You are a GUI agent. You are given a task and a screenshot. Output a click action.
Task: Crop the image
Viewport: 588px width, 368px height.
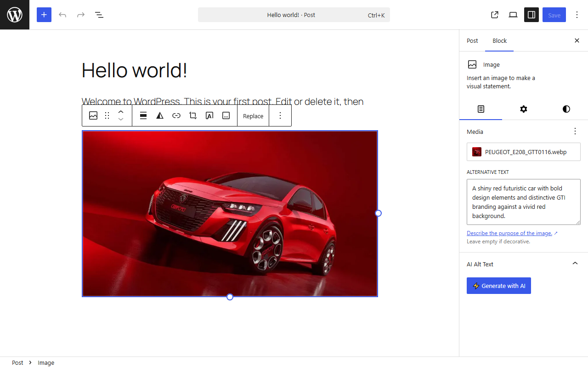pyautogui.click(x=193, y=116)
